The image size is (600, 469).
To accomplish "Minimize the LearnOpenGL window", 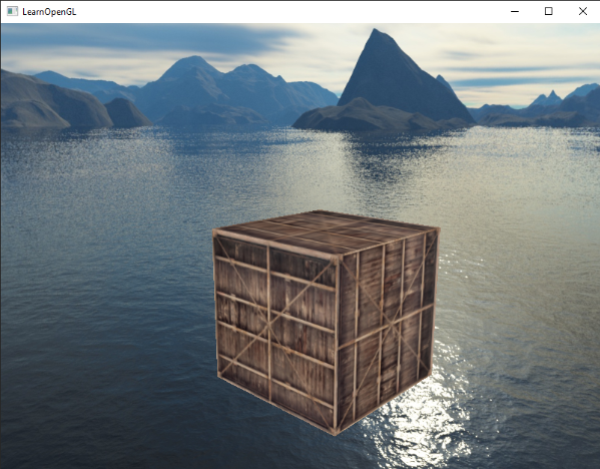I will coord(515,11).
